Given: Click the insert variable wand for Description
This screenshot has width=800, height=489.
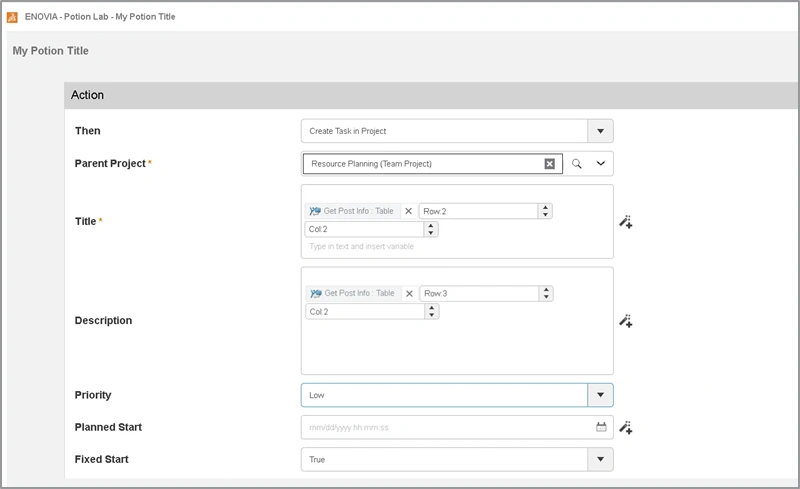Looking at the screenshot, I should [x=626, y=321].
